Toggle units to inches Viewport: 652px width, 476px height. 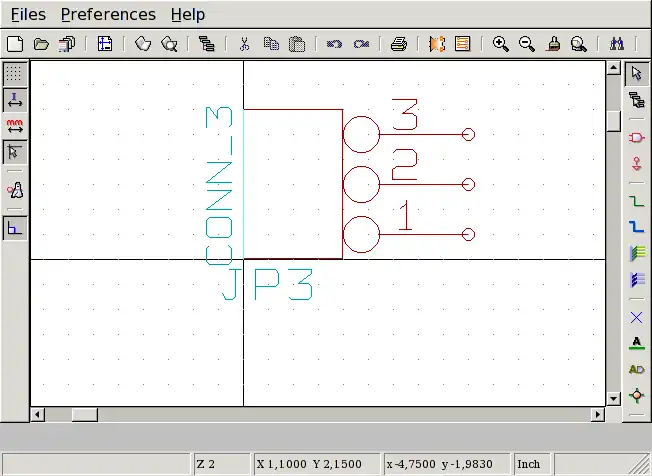tap(15, 100)
